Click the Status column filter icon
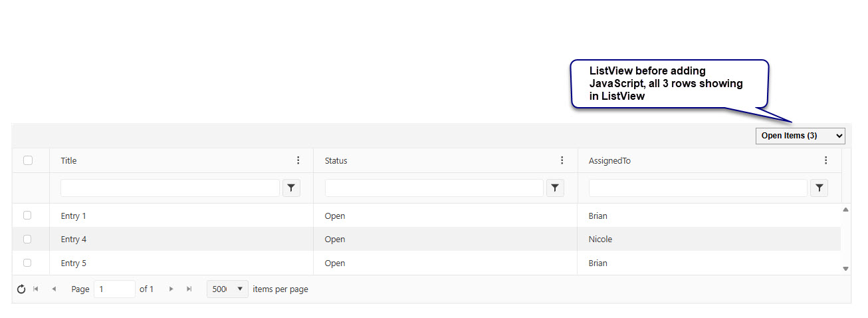Screen dimensions: 868x318 click(555, 188)
